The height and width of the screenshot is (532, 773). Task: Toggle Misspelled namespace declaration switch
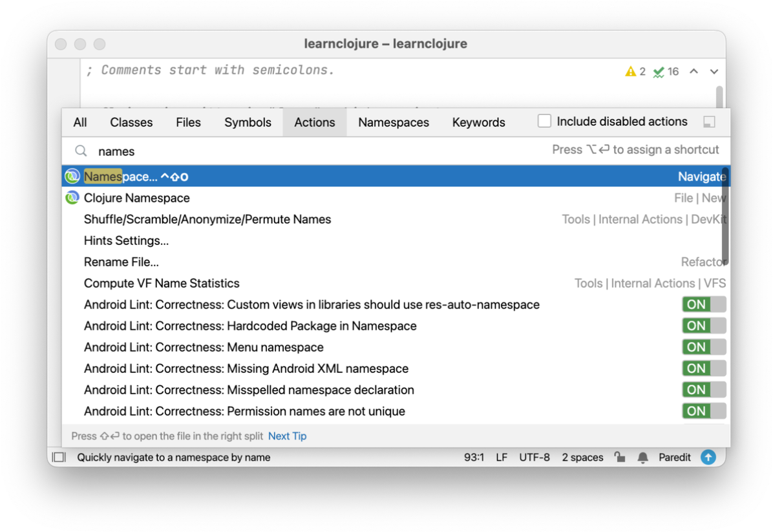click(x=704, y=390)
